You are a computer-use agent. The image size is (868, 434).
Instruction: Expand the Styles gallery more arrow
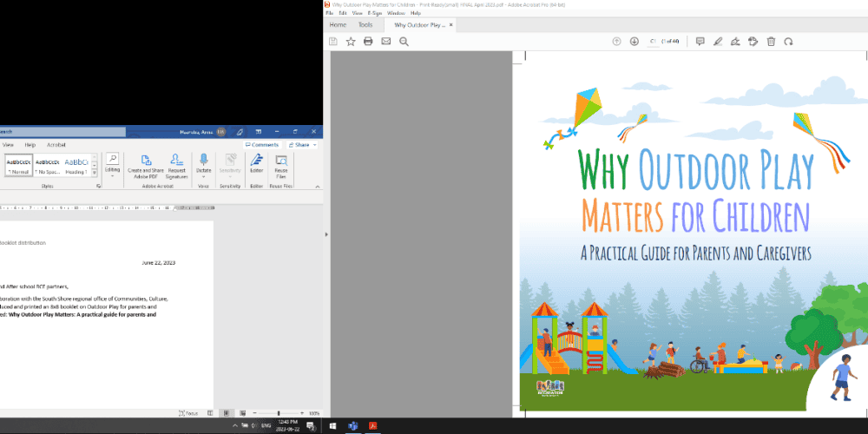96,173
